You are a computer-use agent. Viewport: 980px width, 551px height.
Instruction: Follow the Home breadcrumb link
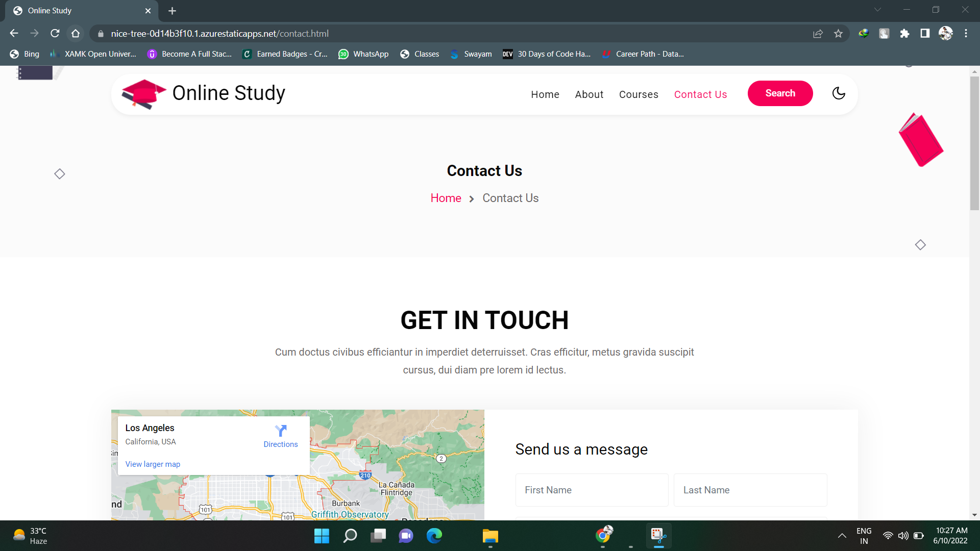(x=446, y=198)
